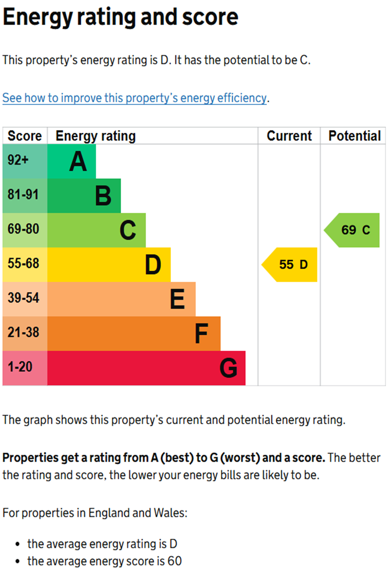The height and width of the screenshot is (588, 392).
Task: Click the Energy rating and score heading
Action: (120, 17)
